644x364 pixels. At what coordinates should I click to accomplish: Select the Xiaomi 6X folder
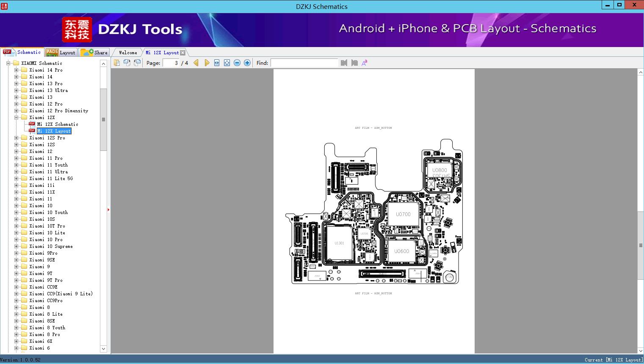[41, 341]
